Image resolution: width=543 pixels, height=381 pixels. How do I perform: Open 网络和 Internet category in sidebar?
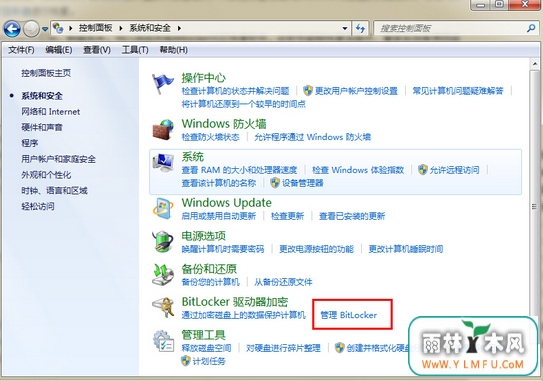51,112
